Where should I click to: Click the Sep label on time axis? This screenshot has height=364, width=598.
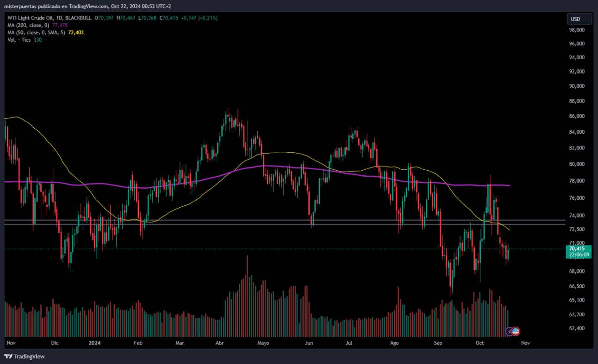click(x=438, y=343)
